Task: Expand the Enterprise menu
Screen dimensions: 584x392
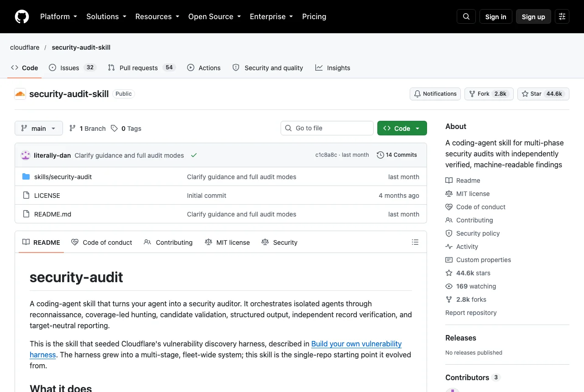Action: click(x=272, y=16)
